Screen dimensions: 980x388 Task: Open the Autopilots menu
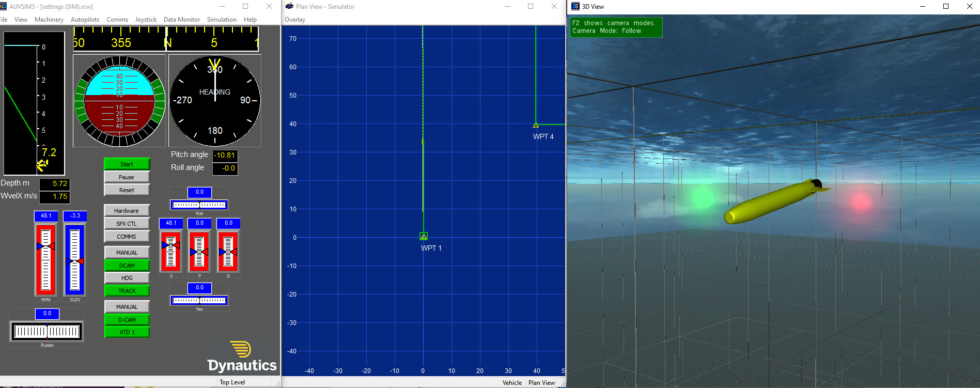pyautogui.click(x=85, y=20)
